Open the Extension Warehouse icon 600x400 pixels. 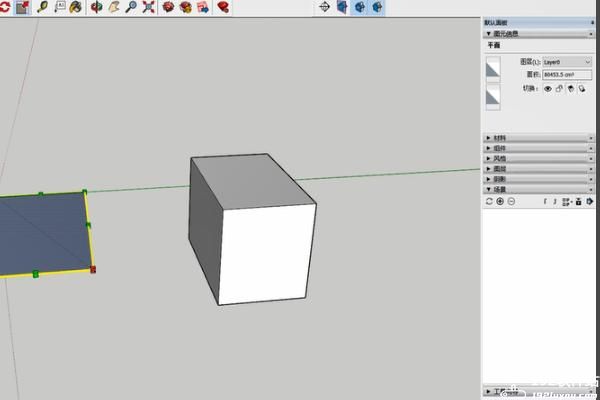pos(186,7)
